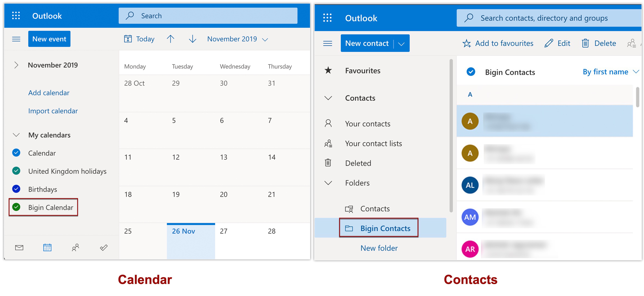Click the contacts navigation pane scrollbar
The width and height of the screenshot is (644, 296).
(x=451, y=135)
